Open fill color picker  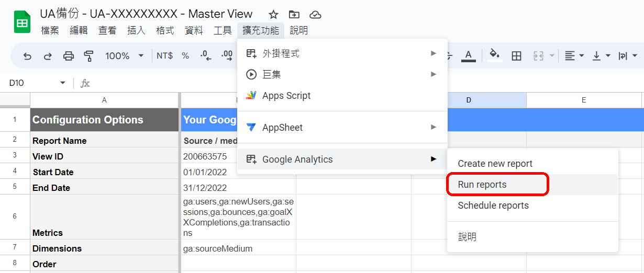tap(494, 56)
